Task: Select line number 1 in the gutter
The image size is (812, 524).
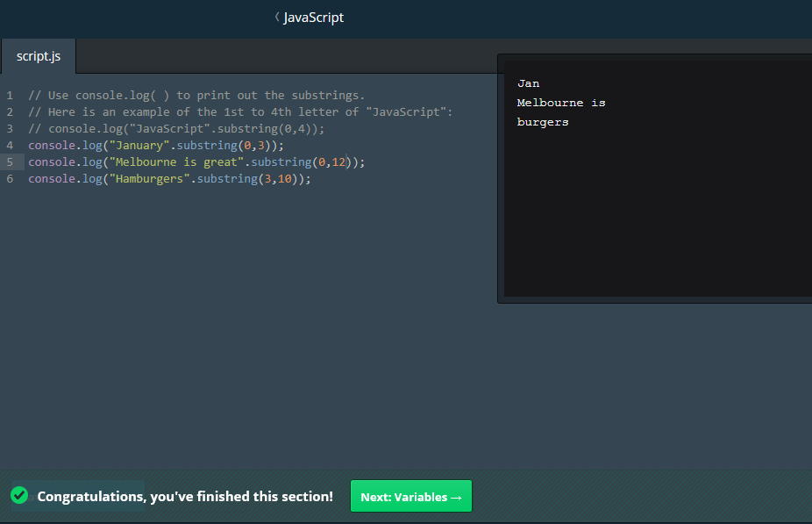Action: 10,96
